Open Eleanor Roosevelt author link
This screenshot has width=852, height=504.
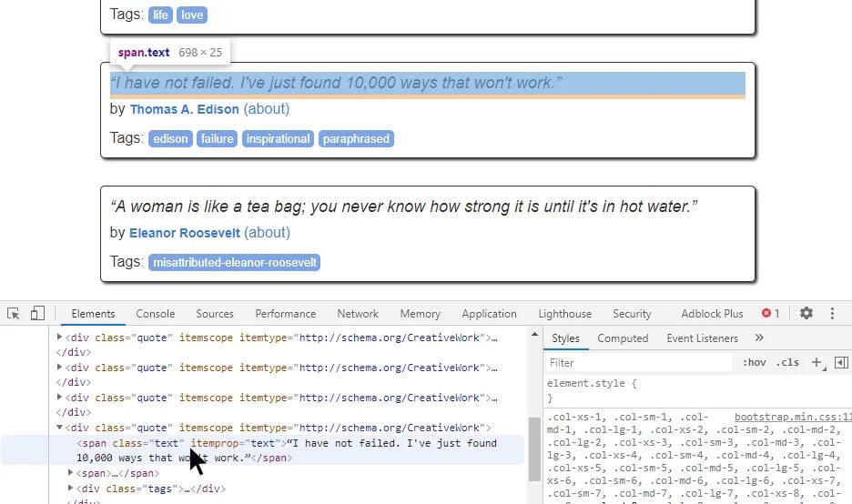pyautogui.click(x=184, y=233)
